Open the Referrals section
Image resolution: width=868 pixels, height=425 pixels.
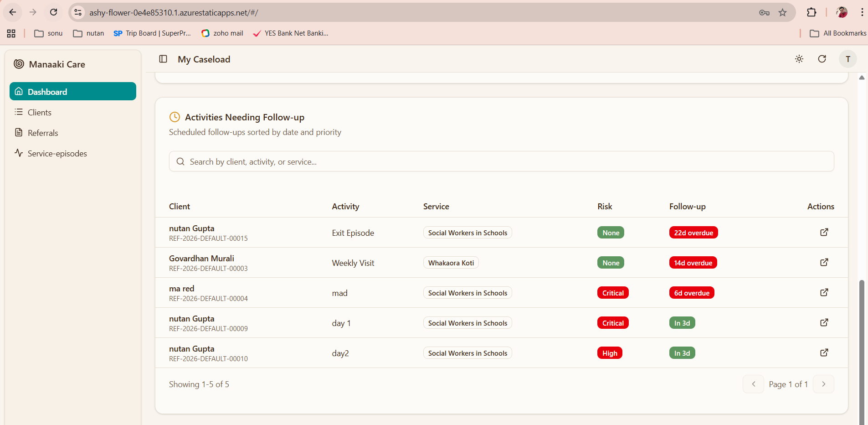tap(42, 133)
